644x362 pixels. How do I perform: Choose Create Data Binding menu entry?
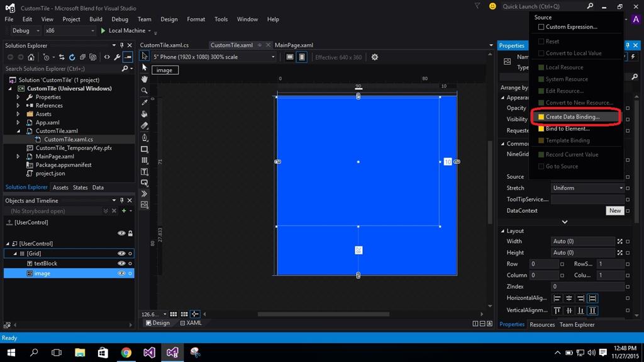[x=572, y=116]
